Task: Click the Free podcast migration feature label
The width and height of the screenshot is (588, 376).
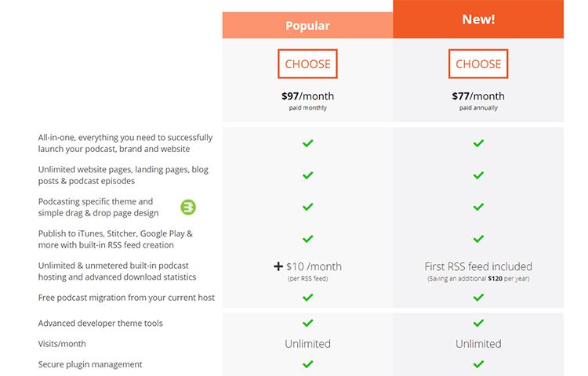Action: coord(126,298)
